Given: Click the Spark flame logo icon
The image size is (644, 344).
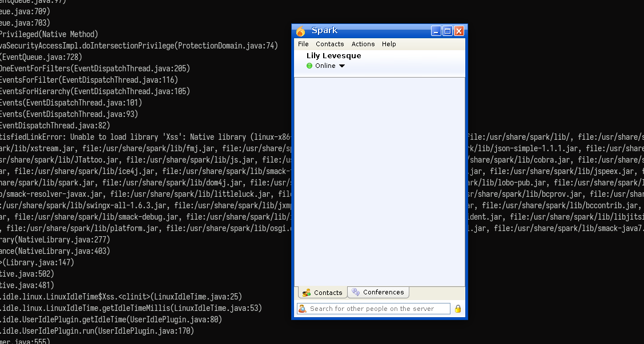Looking at the screenshot, I should tap(301, 31).
